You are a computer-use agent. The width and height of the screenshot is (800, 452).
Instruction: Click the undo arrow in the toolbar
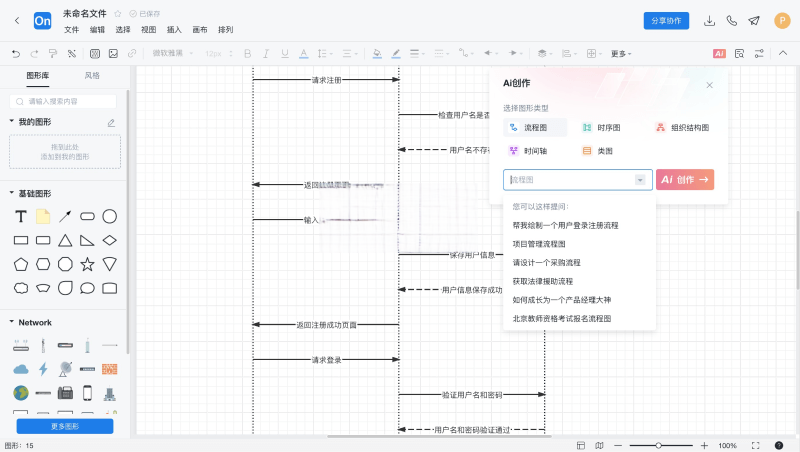(15, 53)
